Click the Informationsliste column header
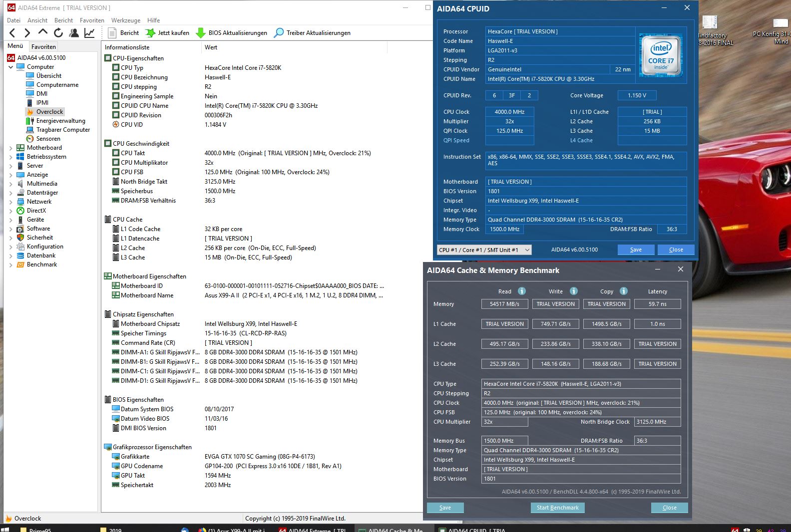This screenshot has height=532, width=791. click(151, 47)
